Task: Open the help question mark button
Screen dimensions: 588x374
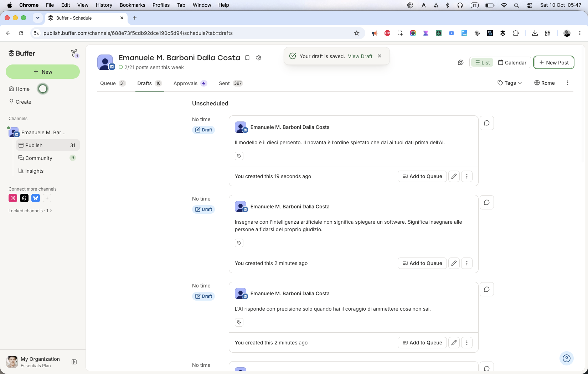Action: coord(567,358)
